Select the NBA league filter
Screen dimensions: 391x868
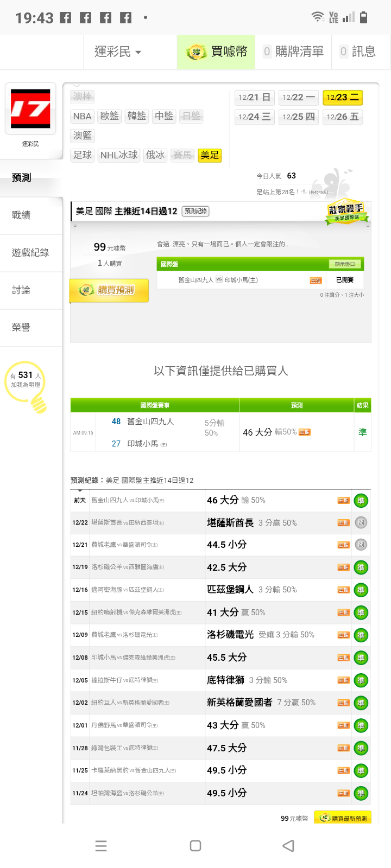pos(83,116)
